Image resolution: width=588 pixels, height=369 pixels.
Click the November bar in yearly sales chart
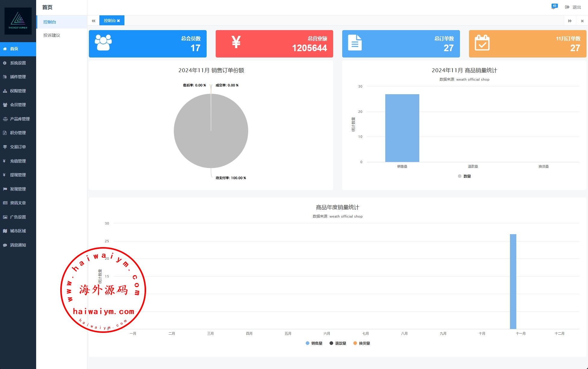(x=513, y=281)
